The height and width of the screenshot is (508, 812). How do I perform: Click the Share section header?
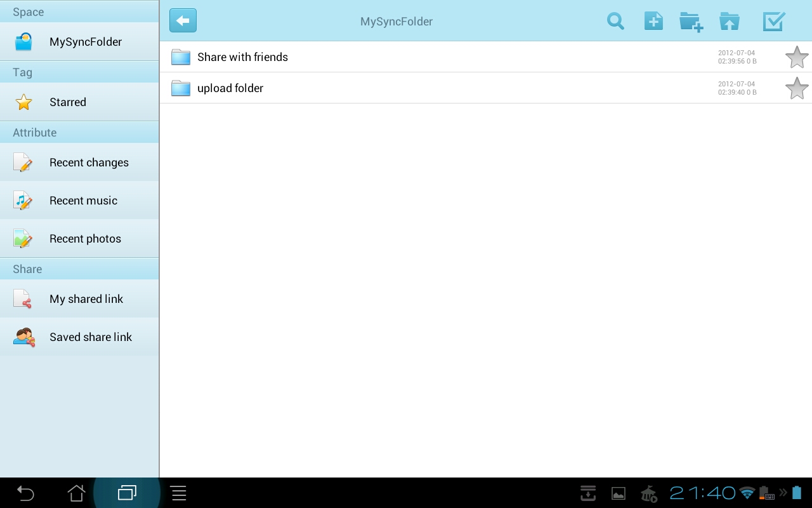(79, 269)
